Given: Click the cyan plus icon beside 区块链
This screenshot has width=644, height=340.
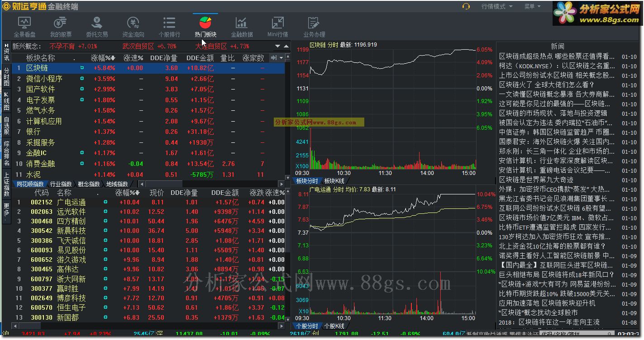Looking at the screenshot, I should pyautogui.click(x=82, y=68).
